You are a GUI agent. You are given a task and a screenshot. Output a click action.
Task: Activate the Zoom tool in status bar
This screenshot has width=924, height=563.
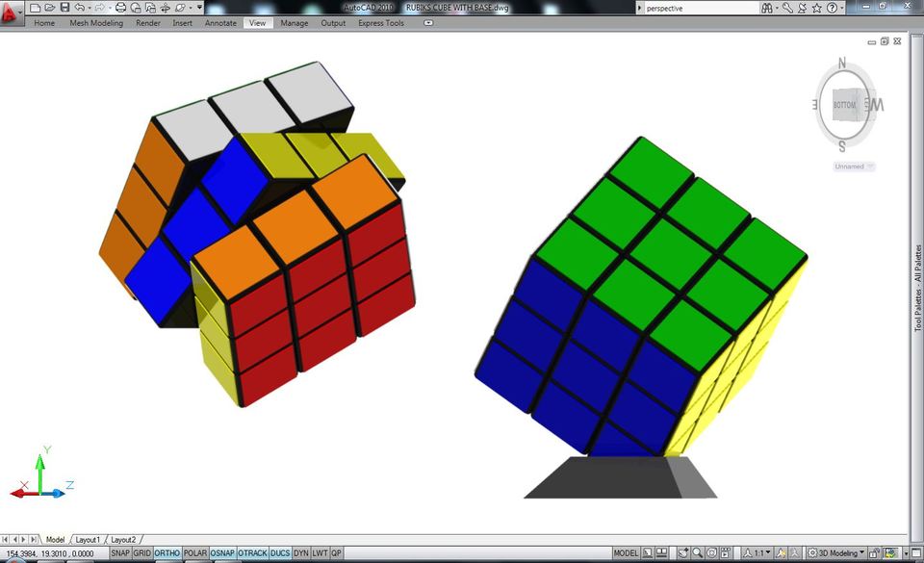pos(696,552)
